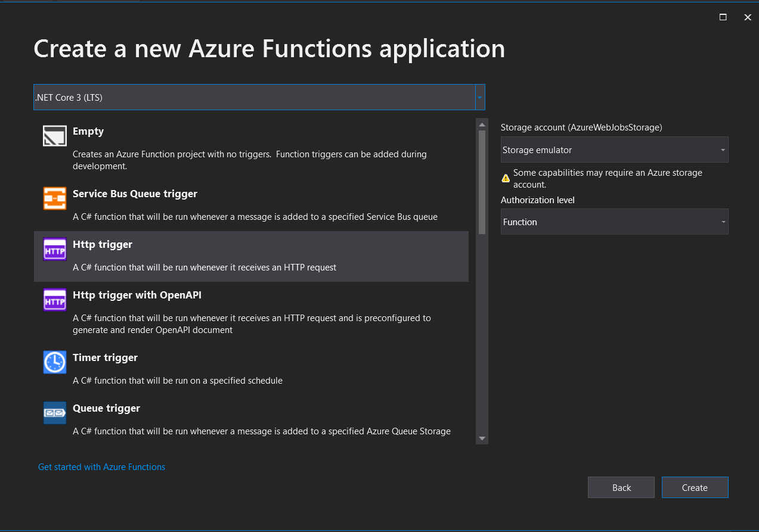Click the Http trigger with OpenAPI icon
Viewport: 759px width, 532px height.
(54, 299)
